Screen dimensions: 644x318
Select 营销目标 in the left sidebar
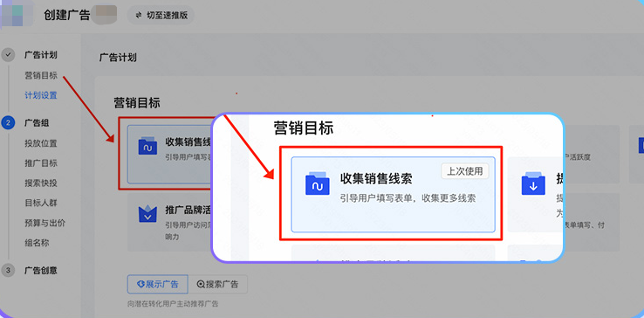click(41, 75)
